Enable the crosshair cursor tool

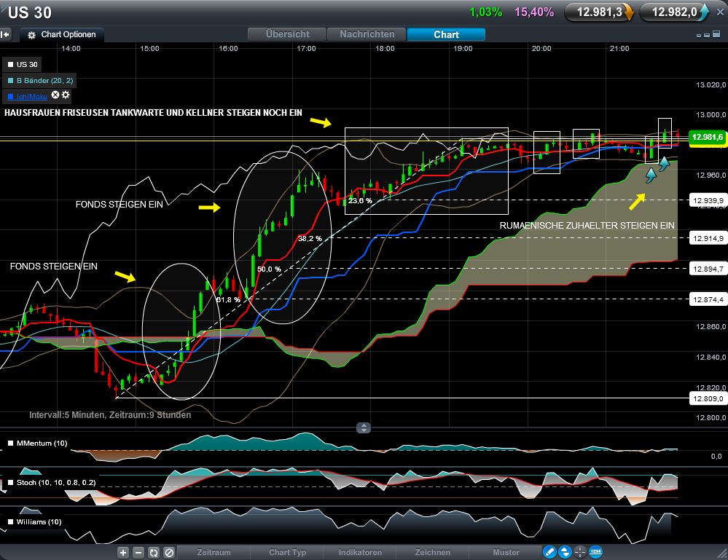tap(580, 552)
